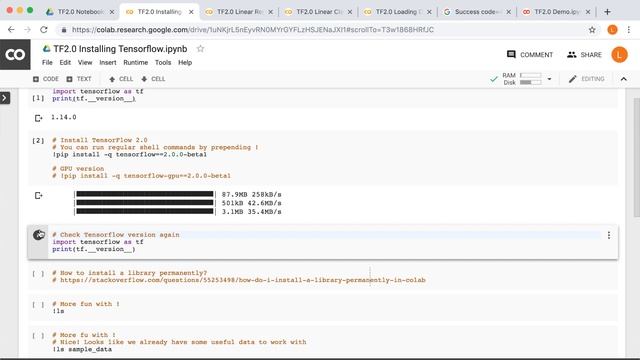Click the !ls sample_data code line
640x360 pixels.
(x=82, y=349)
